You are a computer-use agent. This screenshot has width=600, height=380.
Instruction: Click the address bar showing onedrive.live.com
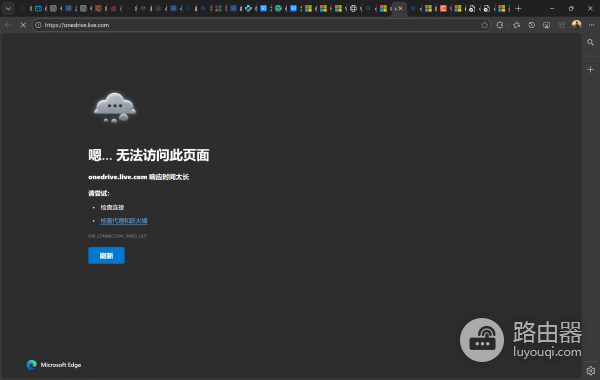tap(260, 25)
